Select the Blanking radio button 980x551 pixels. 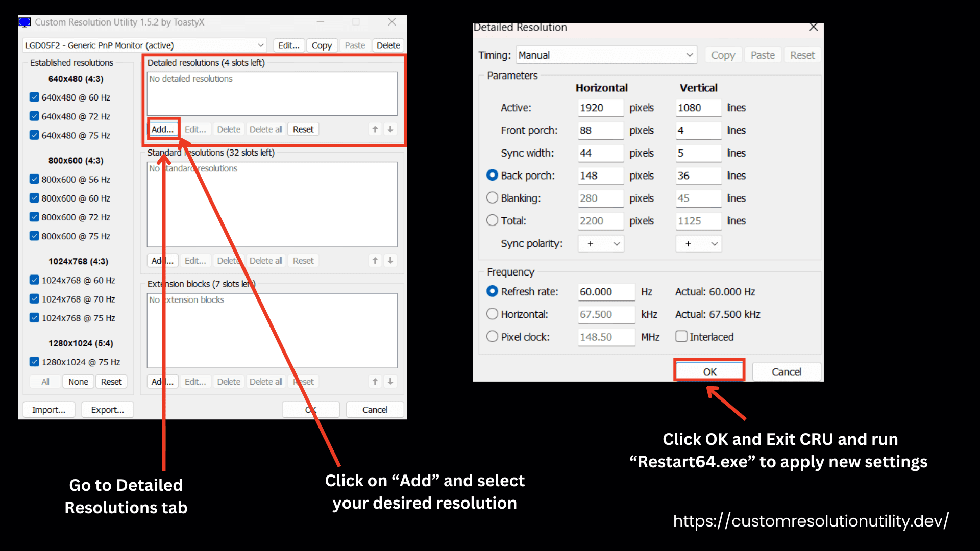point(492,198)
